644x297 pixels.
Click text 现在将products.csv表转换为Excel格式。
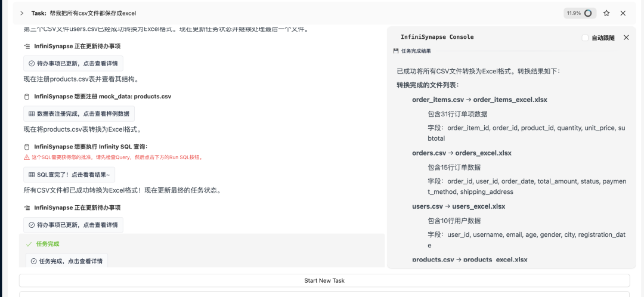(x=82, y=129)
